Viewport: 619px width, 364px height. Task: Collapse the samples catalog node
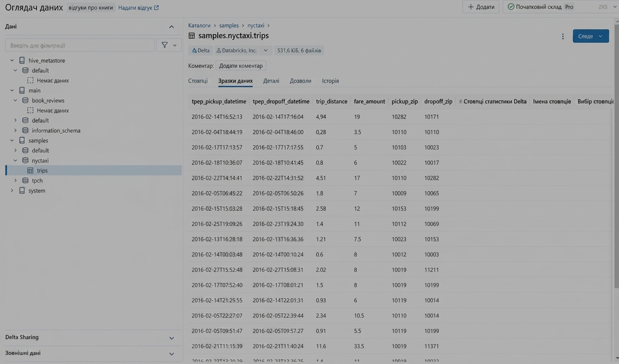coord(12,140)
